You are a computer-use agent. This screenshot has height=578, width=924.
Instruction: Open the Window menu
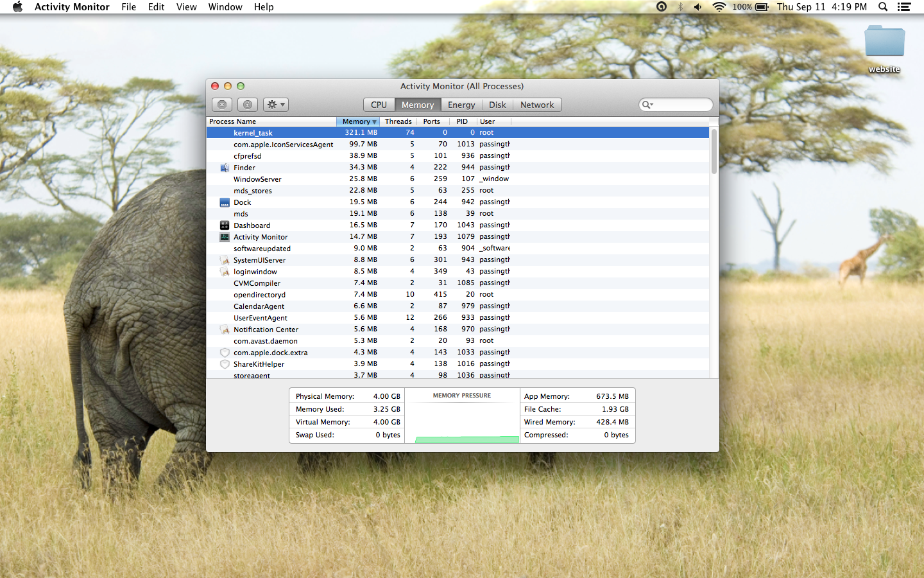225,7
